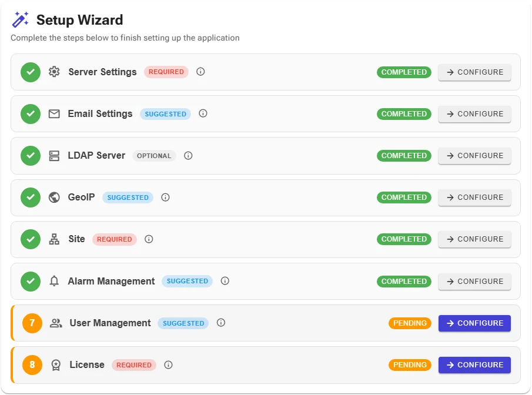
Task: Click the Pending badge on License
Action: (x=410, y=365)
